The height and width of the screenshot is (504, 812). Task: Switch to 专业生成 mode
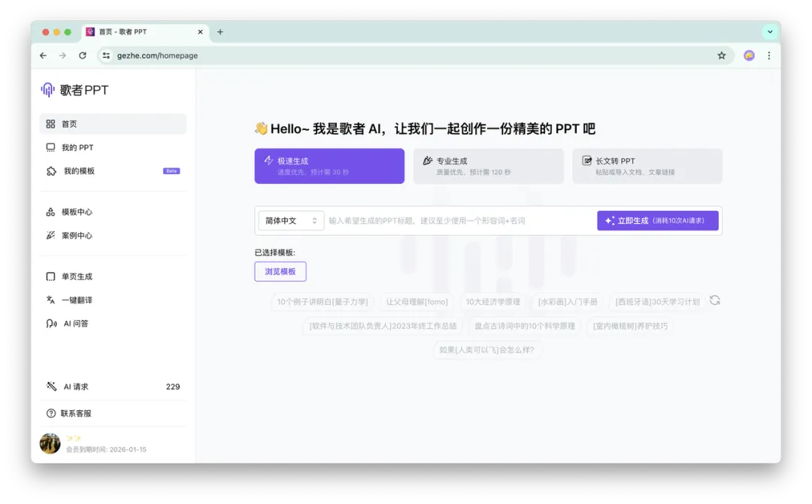pyautogui.click(x=488, y=166)
